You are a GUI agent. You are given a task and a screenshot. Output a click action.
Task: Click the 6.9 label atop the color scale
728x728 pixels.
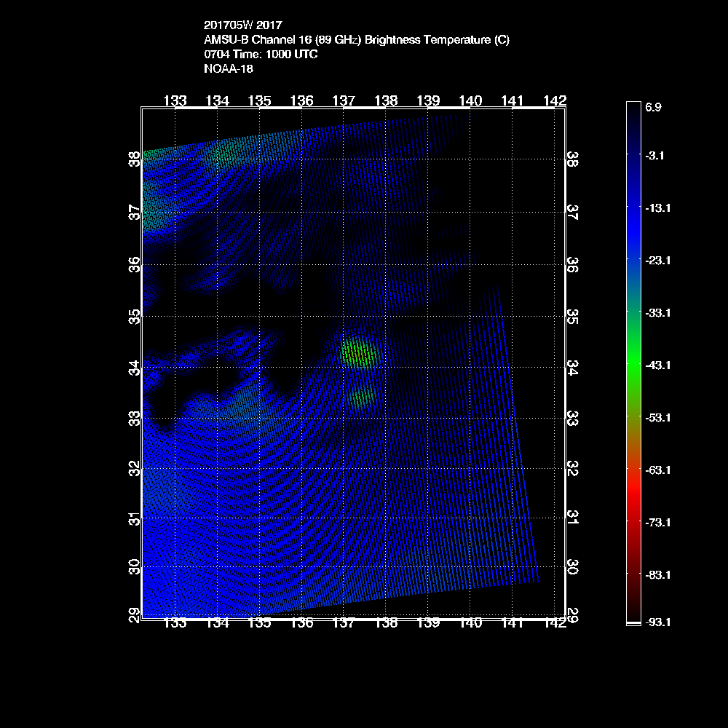(x=653, y=107)
